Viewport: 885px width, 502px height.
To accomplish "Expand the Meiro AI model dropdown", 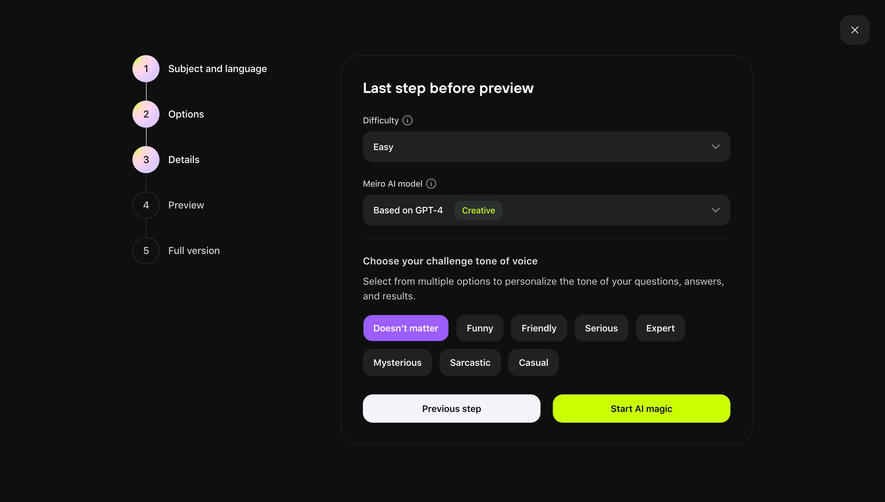I will 546,210.
